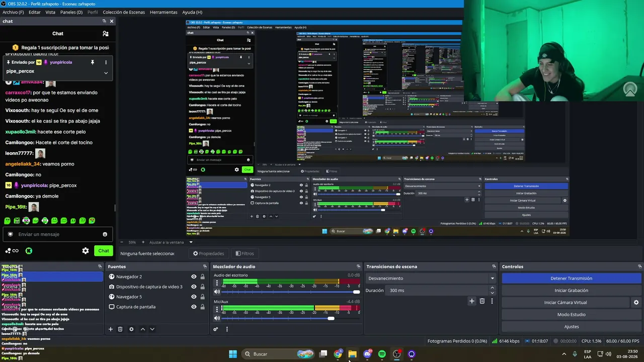Hide the Navegador 2 source

coord(194,277)
